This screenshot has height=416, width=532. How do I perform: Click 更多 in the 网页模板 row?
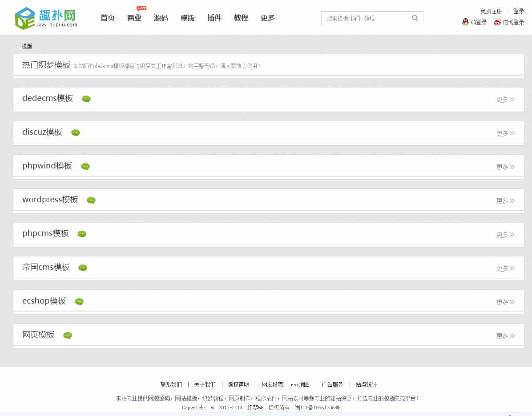tap(505, 336)
